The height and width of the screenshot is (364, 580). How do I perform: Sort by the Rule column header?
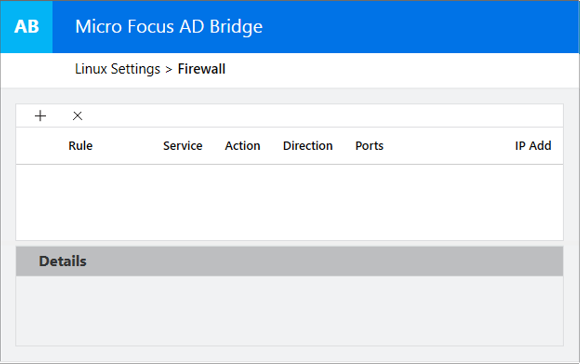coord(80,146)
